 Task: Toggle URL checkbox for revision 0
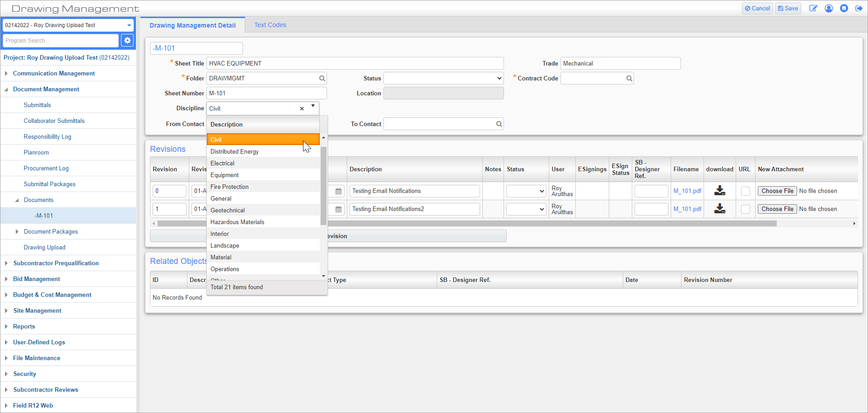point(746,191)
